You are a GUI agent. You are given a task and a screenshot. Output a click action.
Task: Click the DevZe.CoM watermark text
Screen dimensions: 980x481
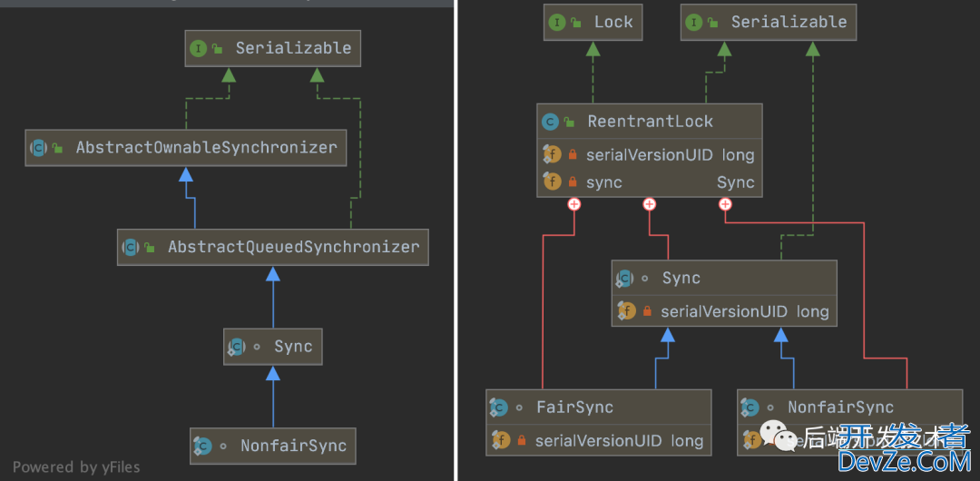(904, 462)
